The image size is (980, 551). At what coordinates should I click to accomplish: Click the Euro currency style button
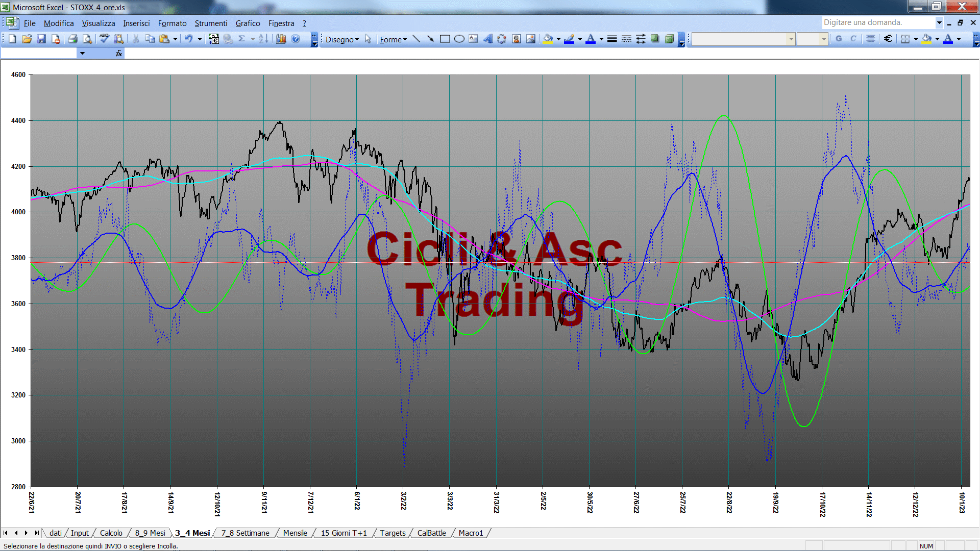coord(888,39)
